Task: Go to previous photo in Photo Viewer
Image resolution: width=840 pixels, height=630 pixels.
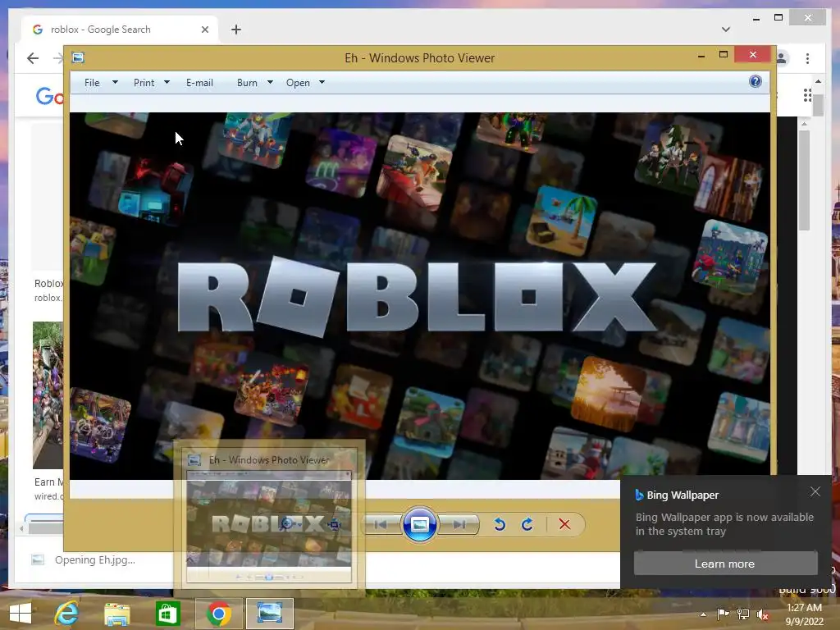Action: pyautogui.click(x=381, y=524)
